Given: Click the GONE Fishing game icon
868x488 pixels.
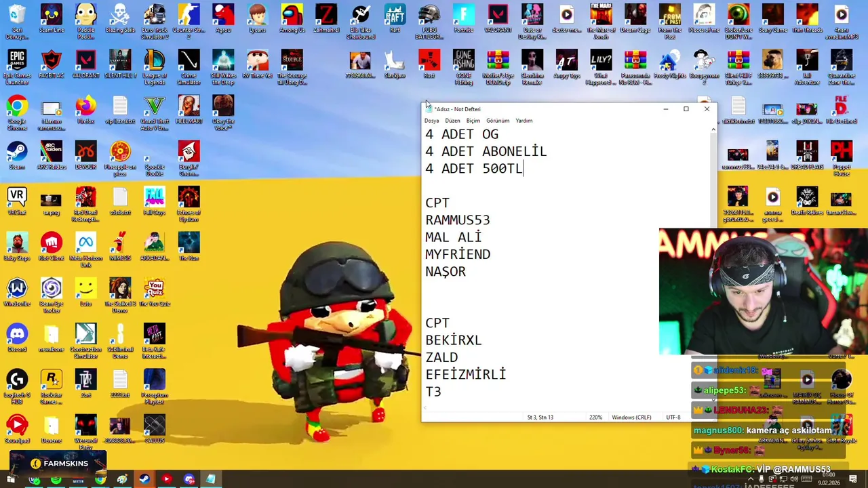Looking at the screenshot, I should point(464,67).
